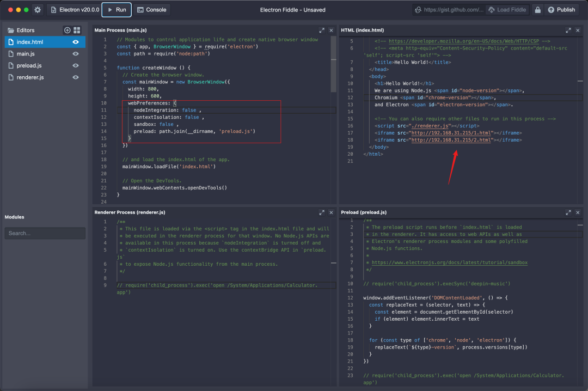Screen dimensions: 588x391
Task: Maximize the HTML (index.html) editor
Action: [568, 30]
